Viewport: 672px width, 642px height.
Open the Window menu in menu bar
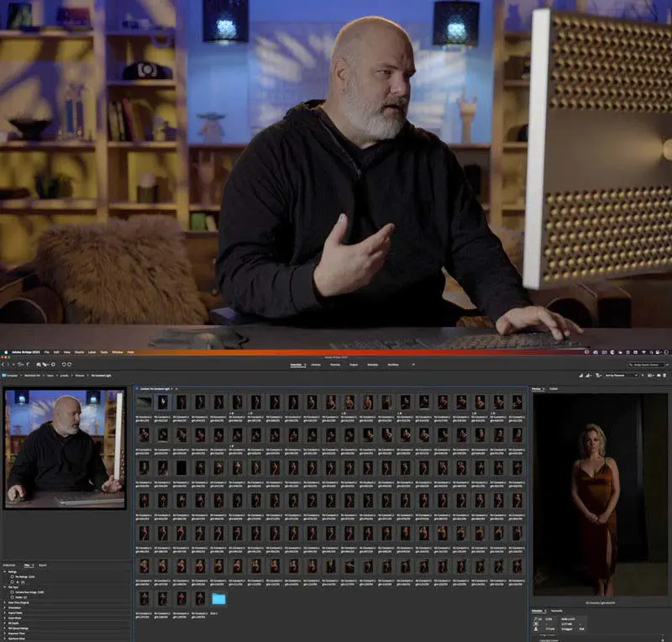(117, 352)
